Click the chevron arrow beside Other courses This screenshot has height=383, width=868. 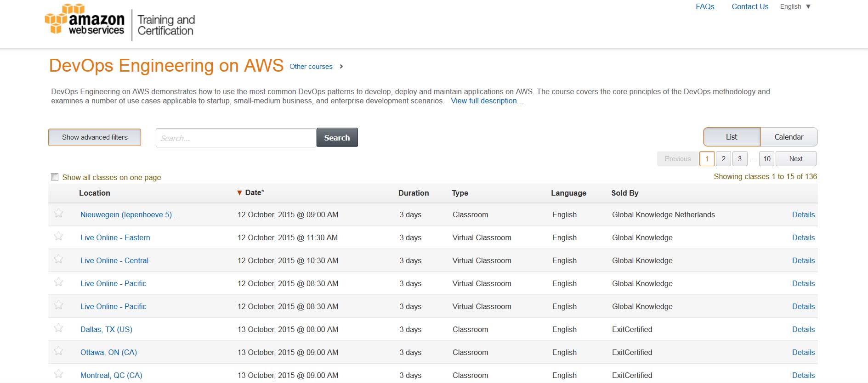[x=341, y=67]
